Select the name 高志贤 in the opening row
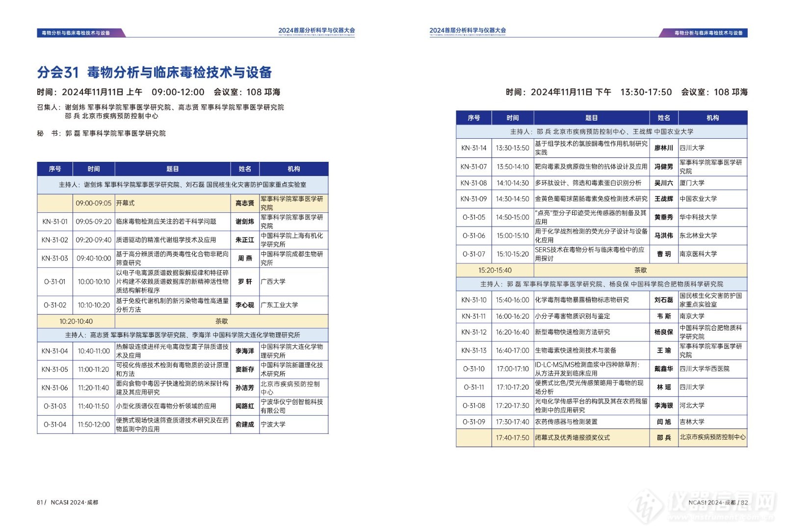Screen dimensions: 785x532 click(x=245, y=203)
